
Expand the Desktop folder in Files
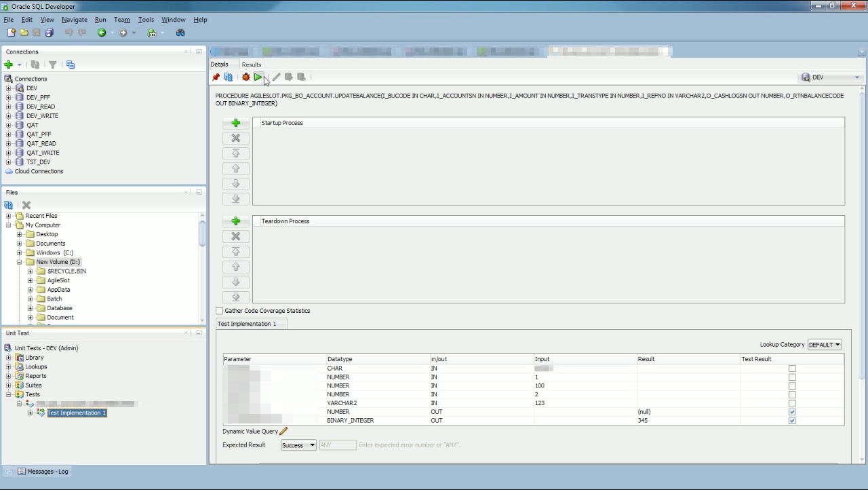[x=20, y=234]
